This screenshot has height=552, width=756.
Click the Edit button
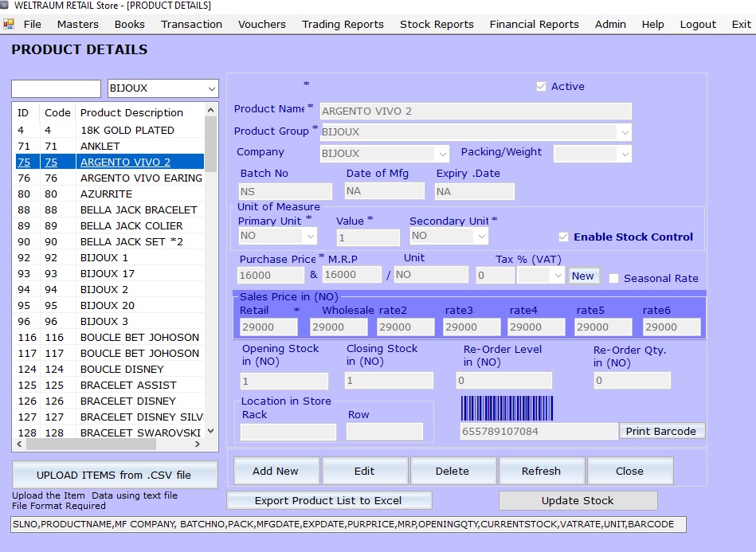365,471
